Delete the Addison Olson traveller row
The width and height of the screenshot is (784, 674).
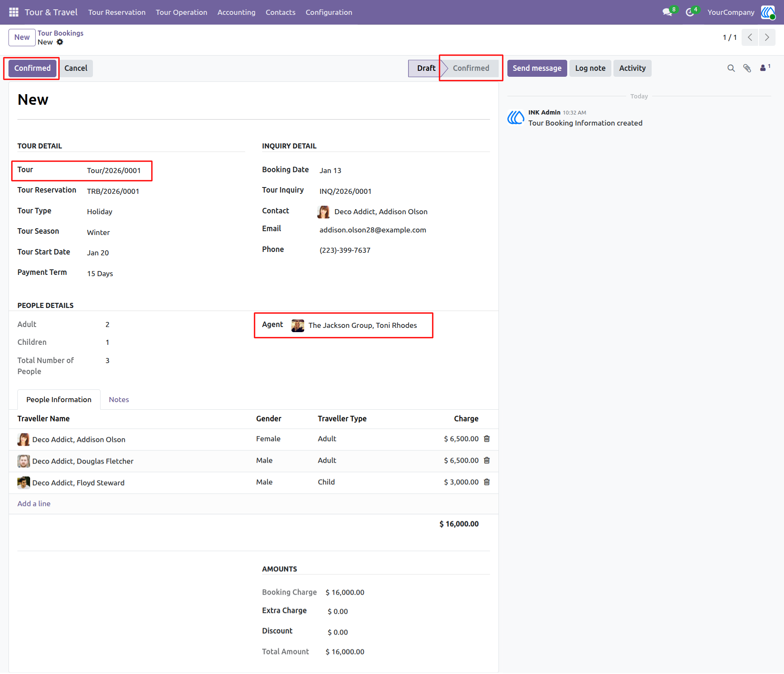[487, 439]
